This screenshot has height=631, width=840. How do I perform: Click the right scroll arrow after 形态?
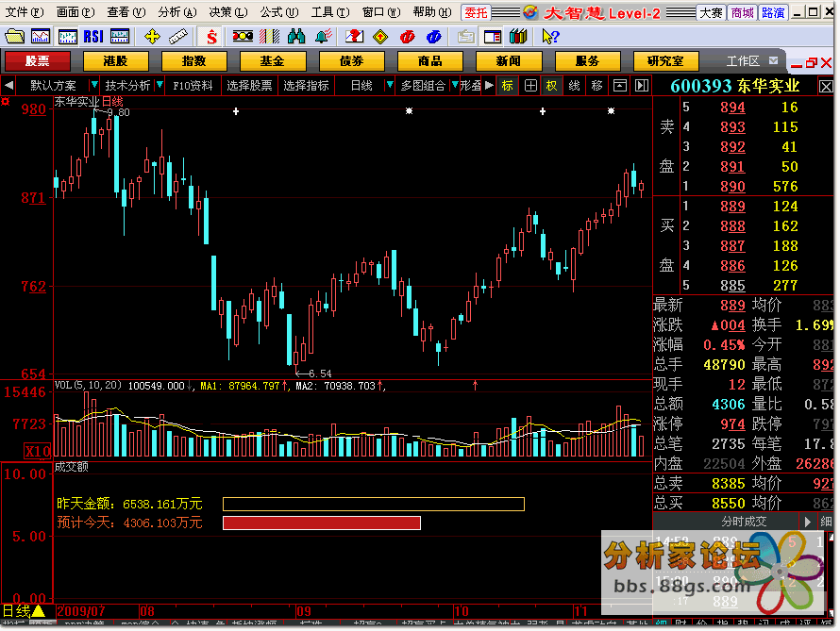tap(489, 85)
